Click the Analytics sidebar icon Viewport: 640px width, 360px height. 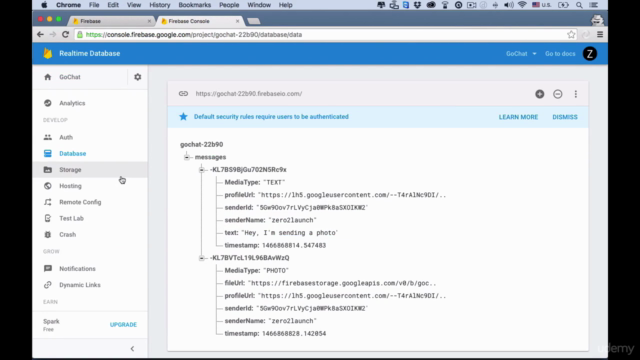click(48, 103)
